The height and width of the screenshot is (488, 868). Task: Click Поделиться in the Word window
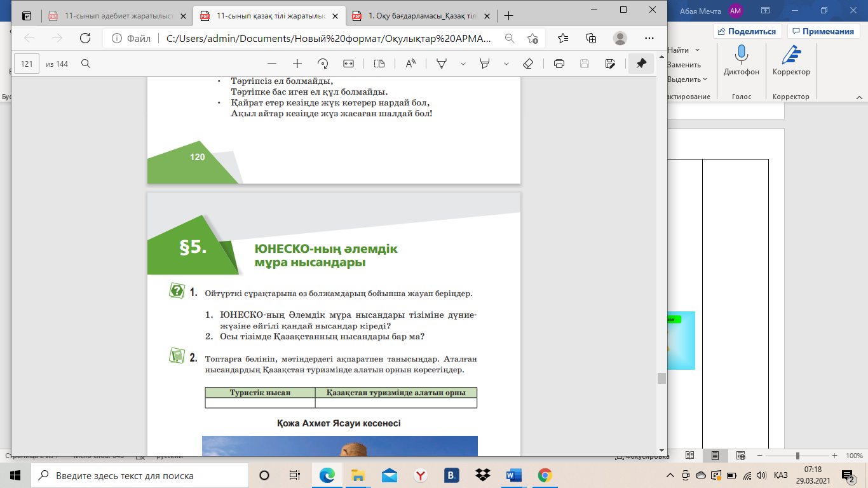pos(747,31)
